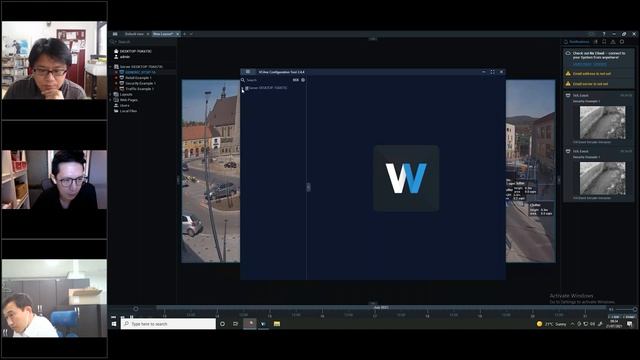
Task: Collapse the right notifications panel handle
Action: [x=559, y=180]
